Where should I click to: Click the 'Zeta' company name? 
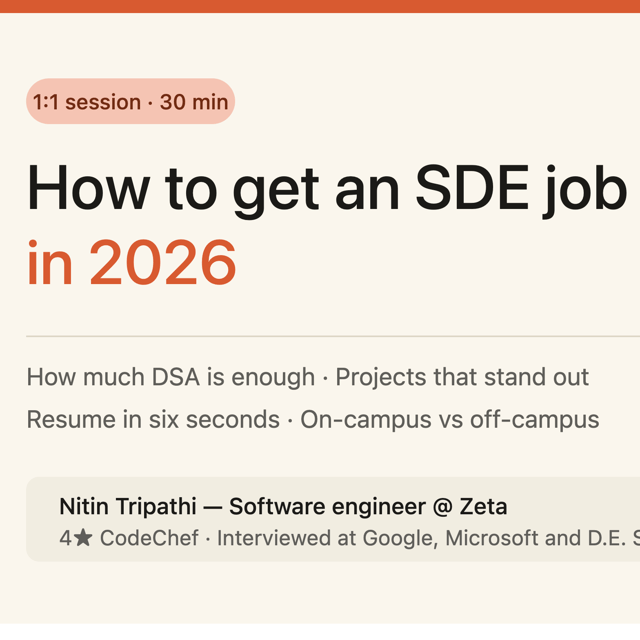483,507
